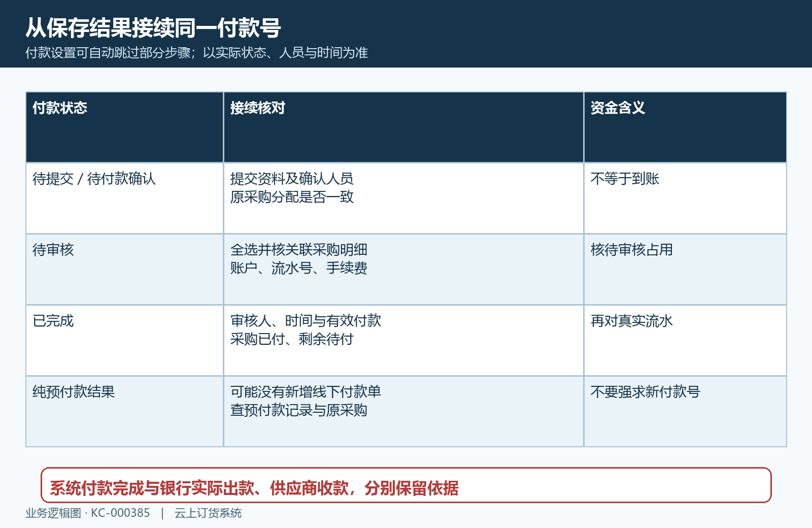
Task: Click the line 查预付款记录与原采购
Action: tap(299, 410)
